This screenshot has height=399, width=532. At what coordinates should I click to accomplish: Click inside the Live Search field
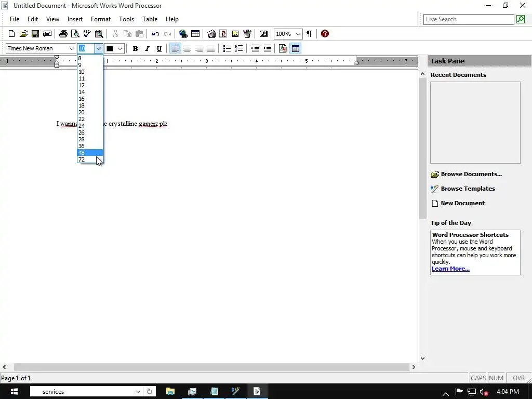pos(469,19)
